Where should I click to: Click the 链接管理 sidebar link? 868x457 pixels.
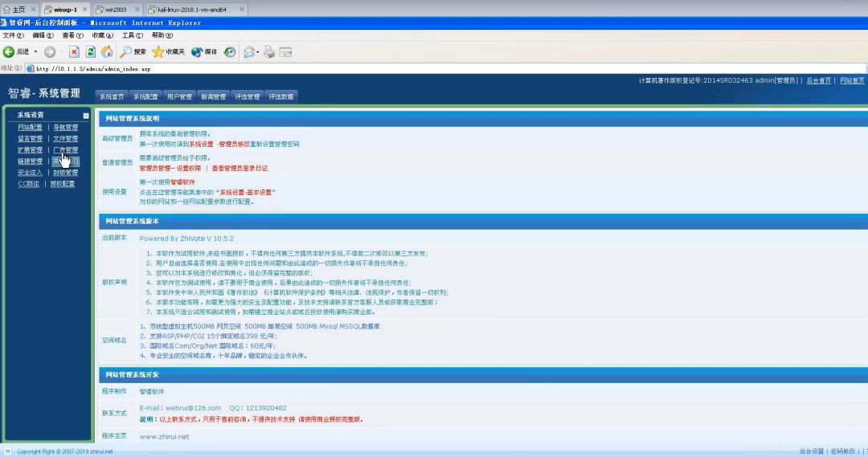point(30,161)
